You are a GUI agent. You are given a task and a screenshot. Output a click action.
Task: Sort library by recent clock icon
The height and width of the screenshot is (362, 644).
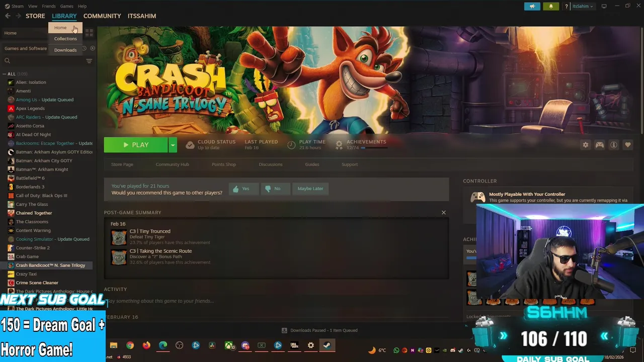pos(84,48)
